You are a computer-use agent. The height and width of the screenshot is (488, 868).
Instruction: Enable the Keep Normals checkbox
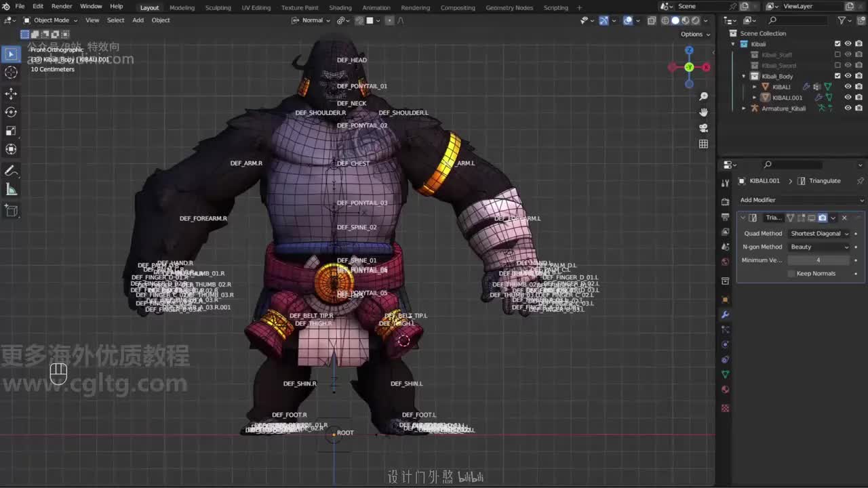click(791, 274)
